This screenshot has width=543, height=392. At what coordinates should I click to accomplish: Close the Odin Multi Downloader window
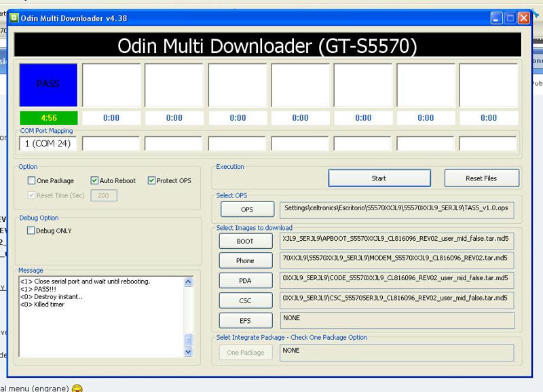pyautogui.click(x=524, y=18)
